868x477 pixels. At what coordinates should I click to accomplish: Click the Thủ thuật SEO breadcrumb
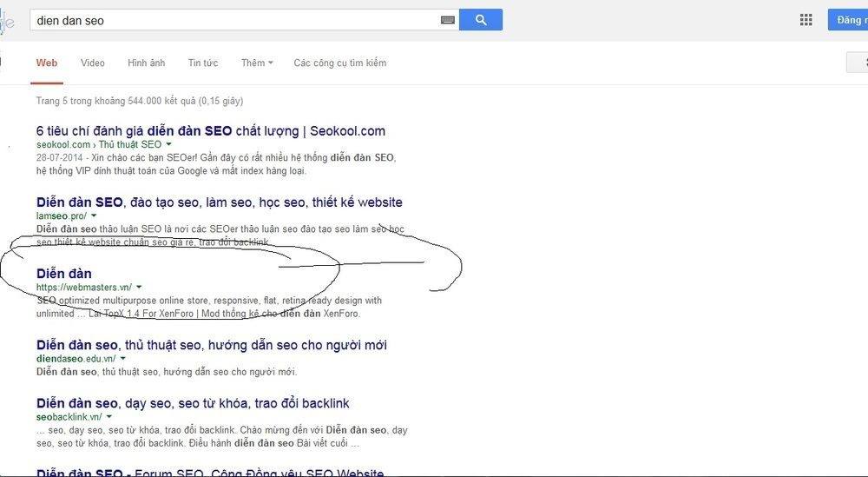coord(130,144)
